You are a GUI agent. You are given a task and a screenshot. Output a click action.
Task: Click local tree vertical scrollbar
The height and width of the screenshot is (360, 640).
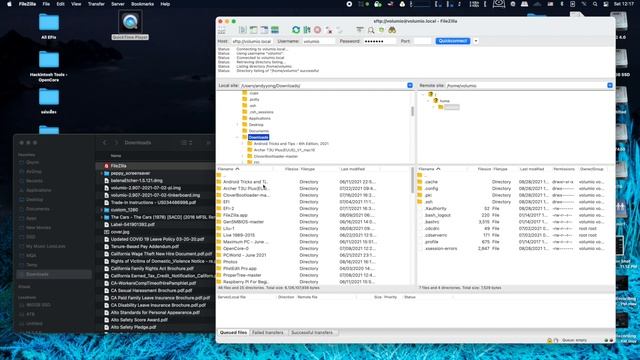click(412, 111)
